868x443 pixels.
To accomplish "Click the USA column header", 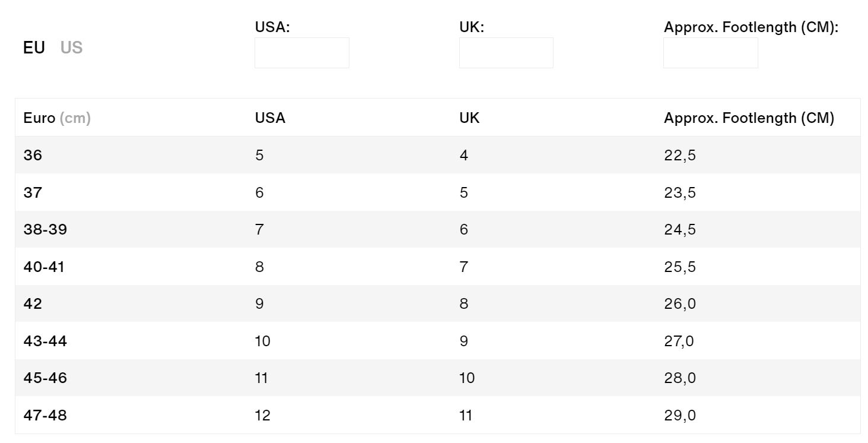I will (270, 118).
